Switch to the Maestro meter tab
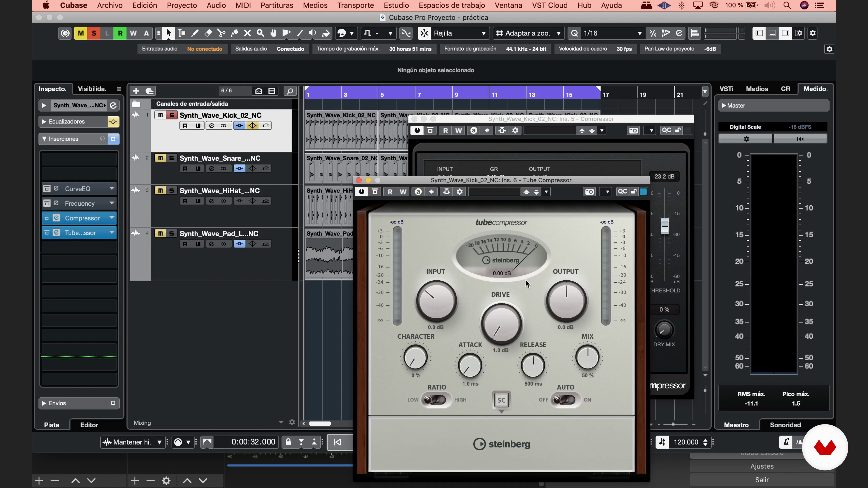Image resolution: width=868 pixels, height=488 pixels. (x=736, y=425)
